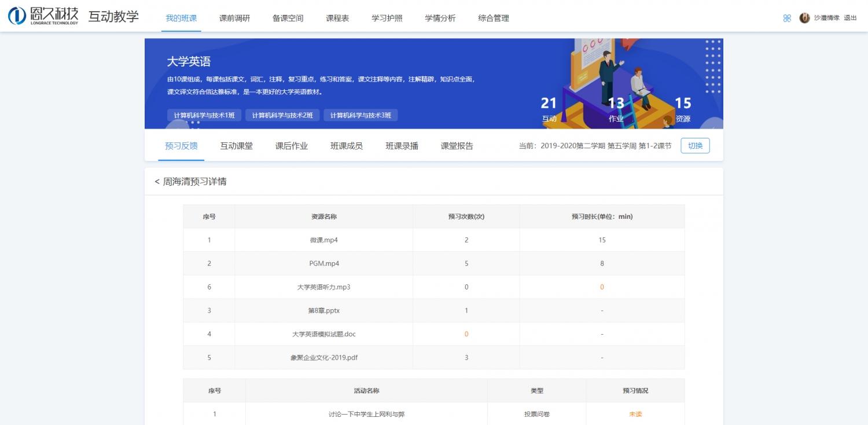The image size is (868, 425).
Task: Click the user avatar picture
Action: (x=804, y=18)
